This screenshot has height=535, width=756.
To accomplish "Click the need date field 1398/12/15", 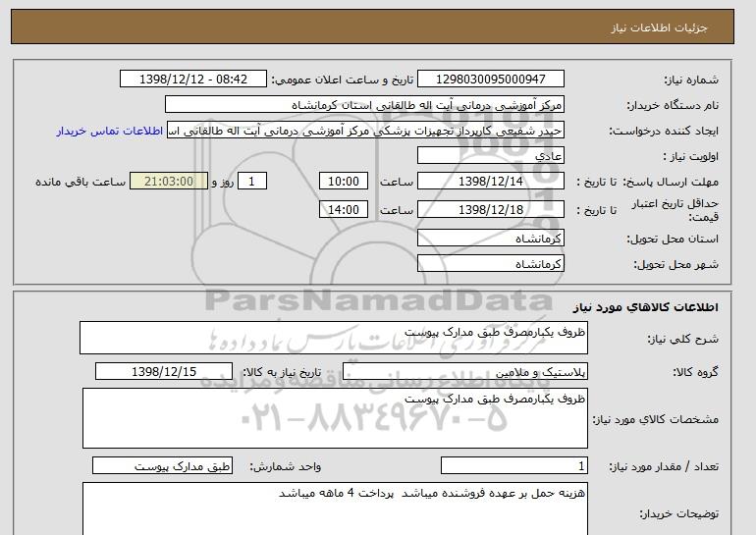I will (164, 372).
